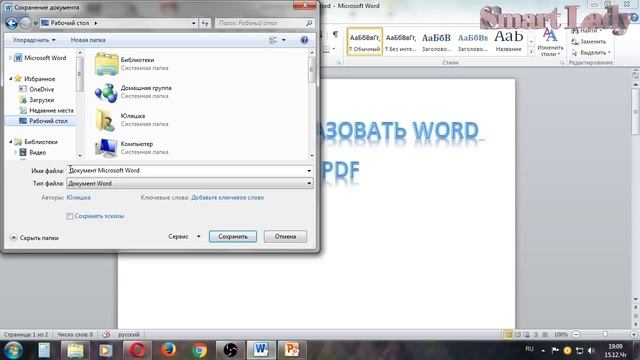Screen dimensions: 640x360
Task: Click the Имя файла text field
Action: point(186,171)
